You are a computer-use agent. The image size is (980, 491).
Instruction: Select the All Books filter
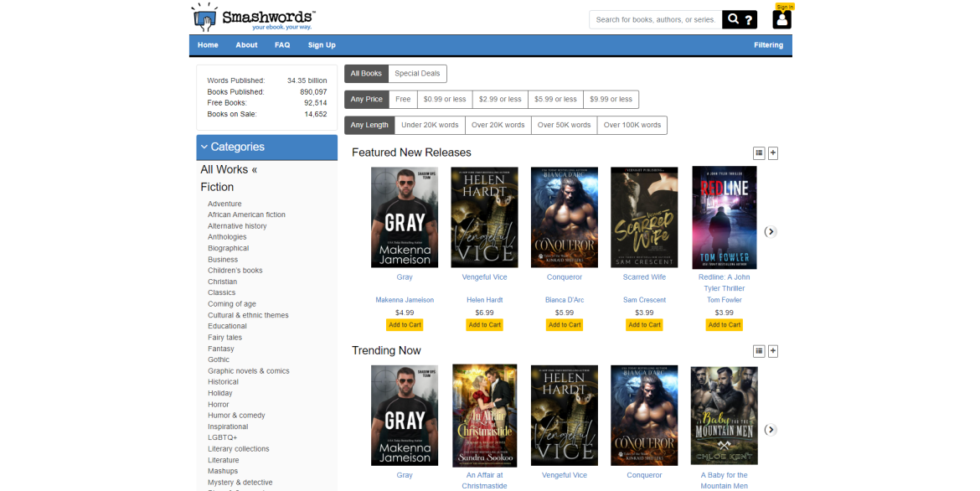click(x=366, y=73)
